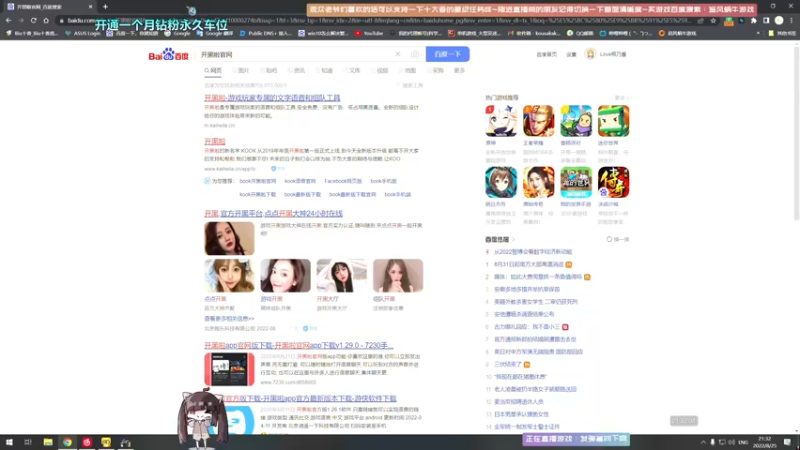The image size is (800, 450).
Task: Click the 点点开黑 portrait thumbnail
Action: [x=229, y=276]
